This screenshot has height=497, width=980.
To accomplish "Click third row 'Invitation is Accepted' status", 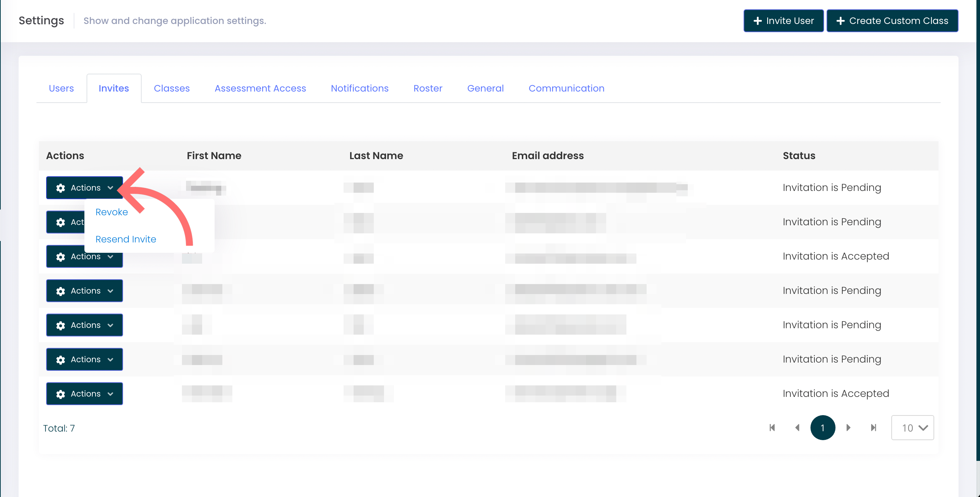I will 836,256.
